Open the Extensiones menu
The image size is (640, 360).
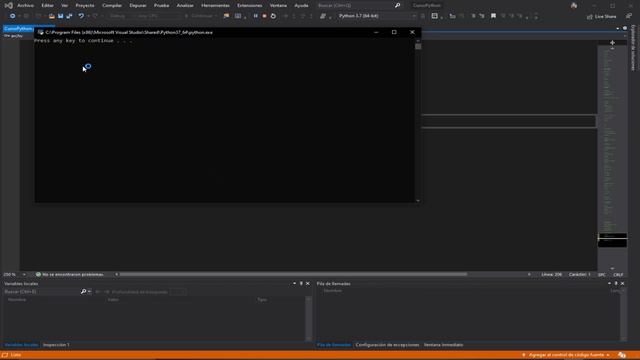tap(250, 5)
